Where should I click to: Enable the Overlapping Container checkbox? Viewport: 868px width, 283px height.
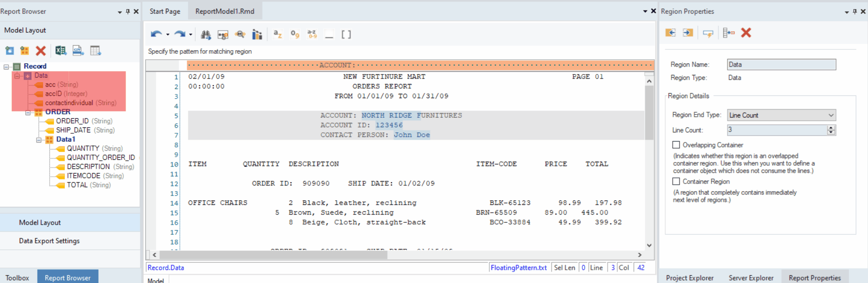(676, 145)
